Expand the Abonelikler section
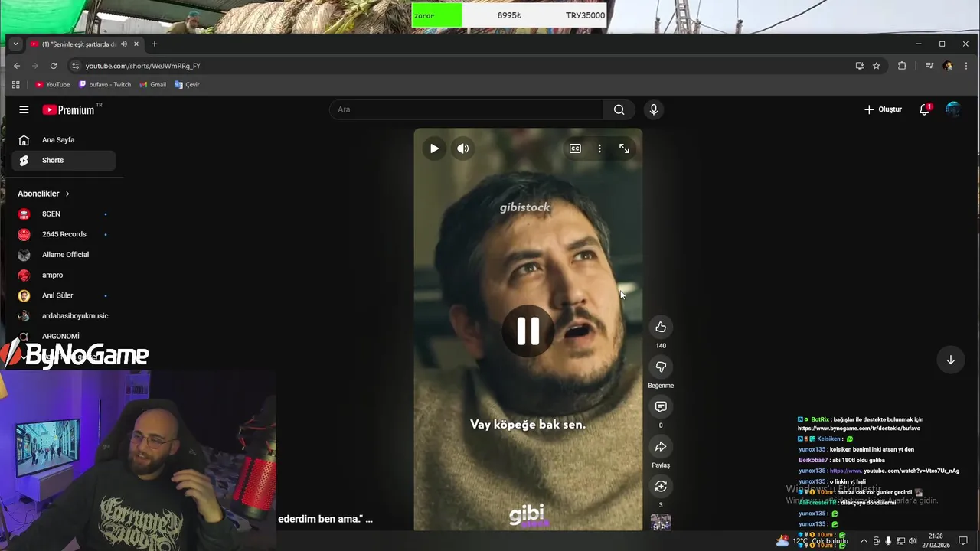 [44, 194]
